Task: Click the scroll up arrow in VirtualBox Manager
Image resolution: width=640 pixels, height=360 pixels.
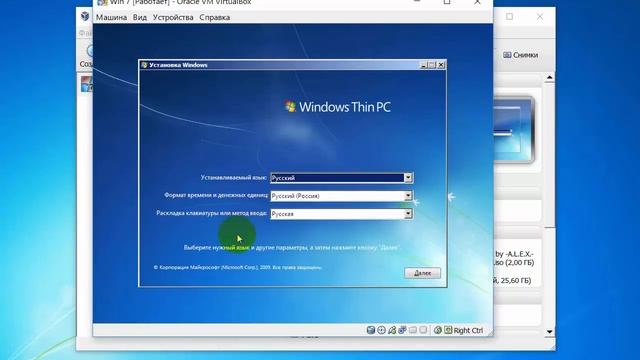Action: 549,78
